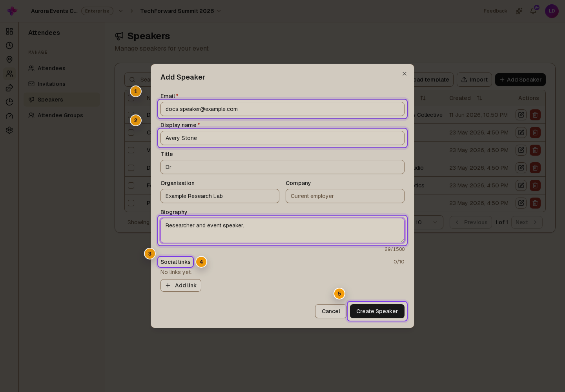Edit the speaker created 11 Jun 2026

tap(521, 115)
